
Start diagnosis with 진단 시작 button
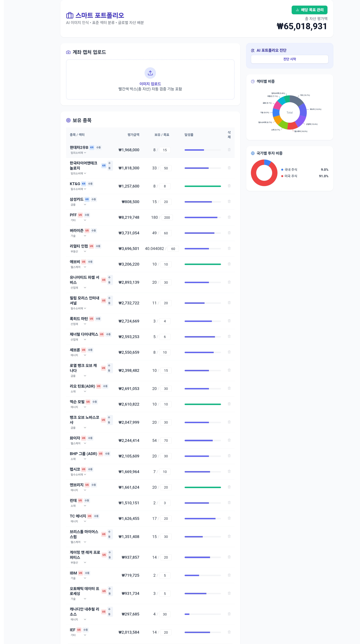(x=290, y=59)
